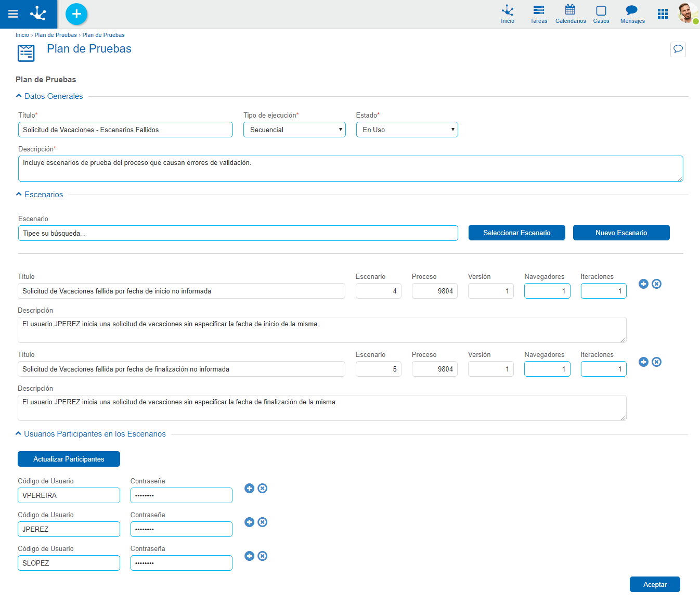Click the Plan de Pruebas form icon
Screen dimensions: 700x602
[26, 53]
